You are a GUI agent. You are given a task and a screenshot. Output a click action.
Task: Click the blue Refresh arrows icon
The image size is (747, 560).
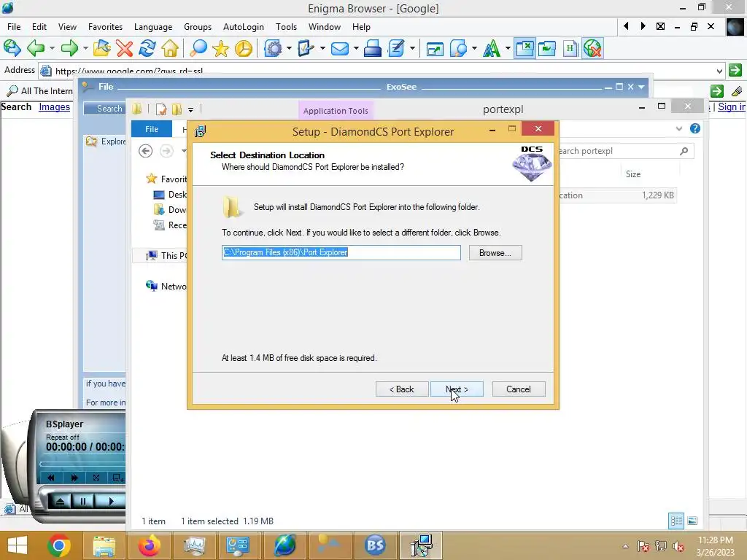click(147, 48)
